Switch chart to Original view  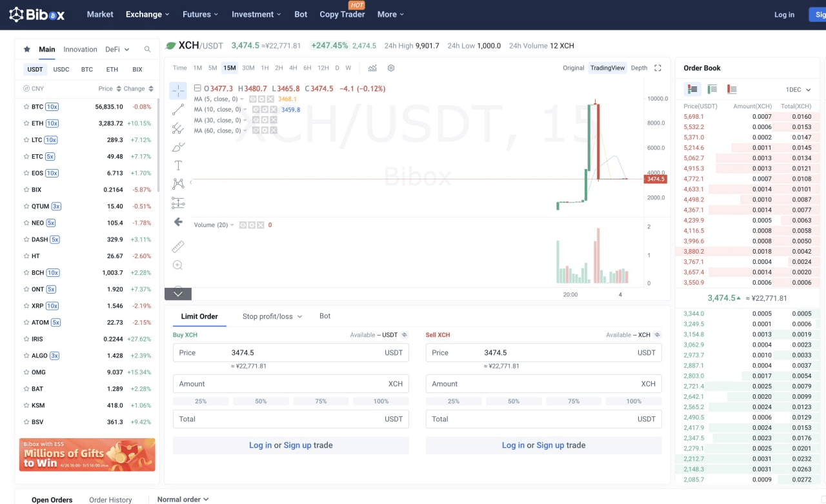(573, 68)
